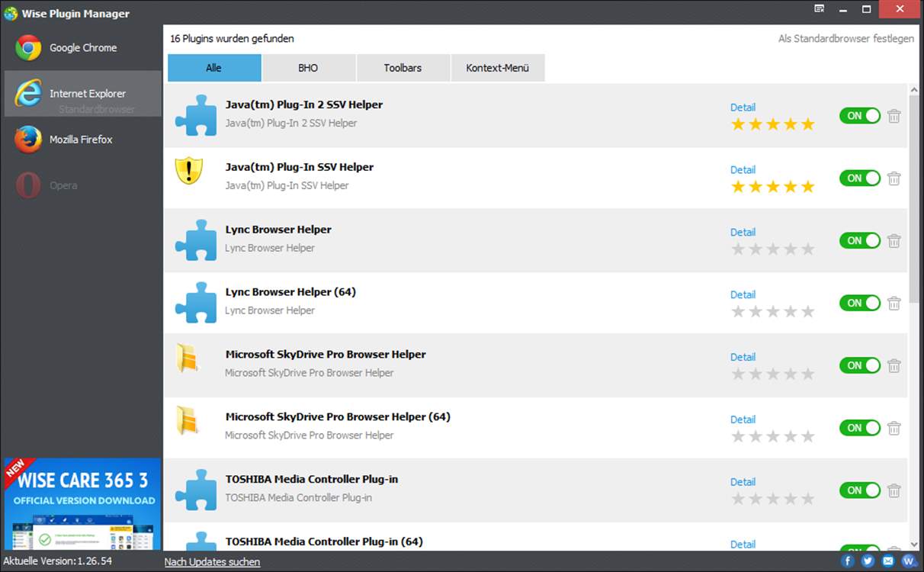Open Detail link for Lync Browser Helper
The height and width of the screenshot is (572, 924).
click(743, 233)
